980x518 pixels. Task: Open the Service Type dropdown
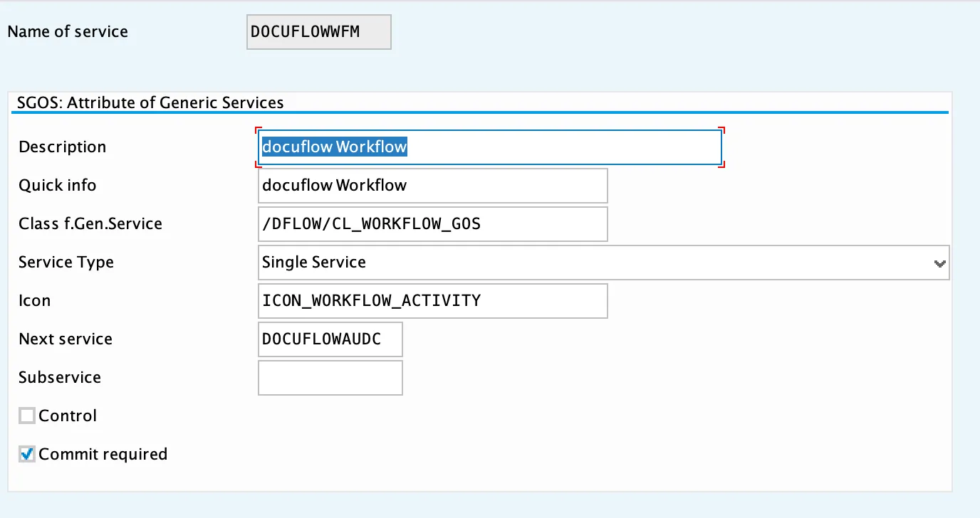tap(603, 263)
